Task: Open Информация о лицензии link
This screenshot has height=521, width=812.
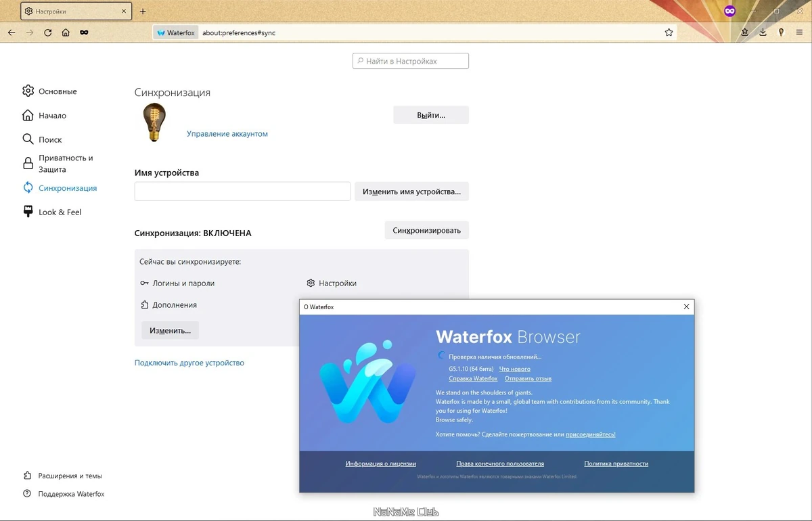Action: click(380, 463)
